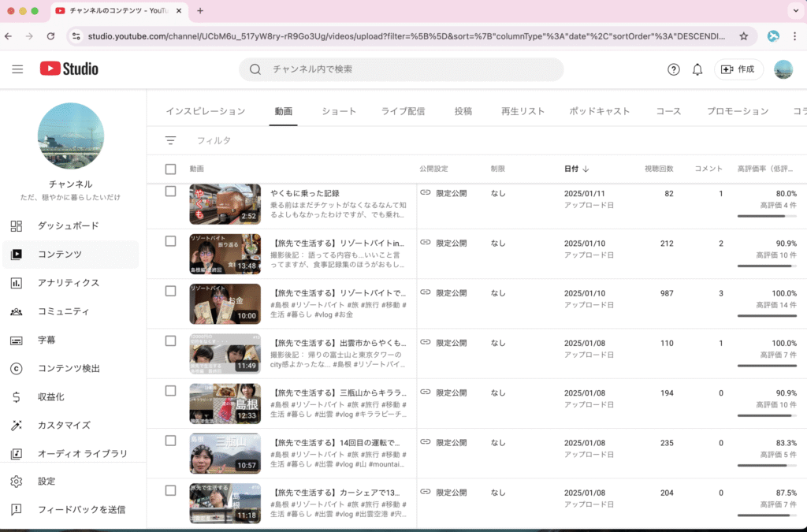Viewport: 807px width, 532px height.
Task: Switch to the ショート tab
Action: [x=339, y=111]
